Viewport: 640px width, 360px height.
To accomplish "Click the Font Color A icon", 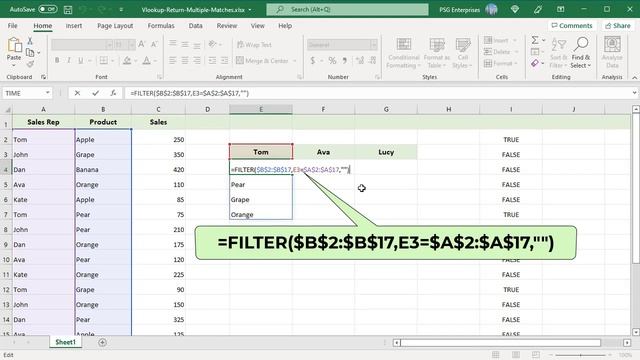I will click(x=147, y=61).
